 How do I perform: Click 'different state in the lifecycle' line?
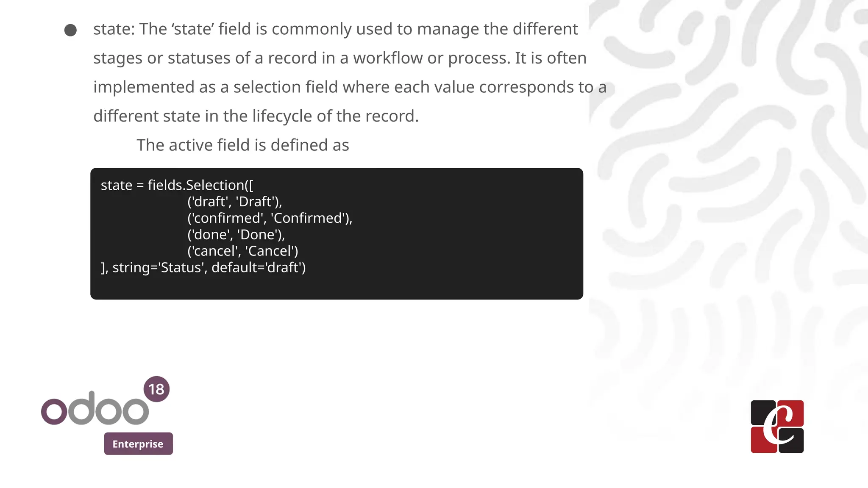(x=256, y=116)
